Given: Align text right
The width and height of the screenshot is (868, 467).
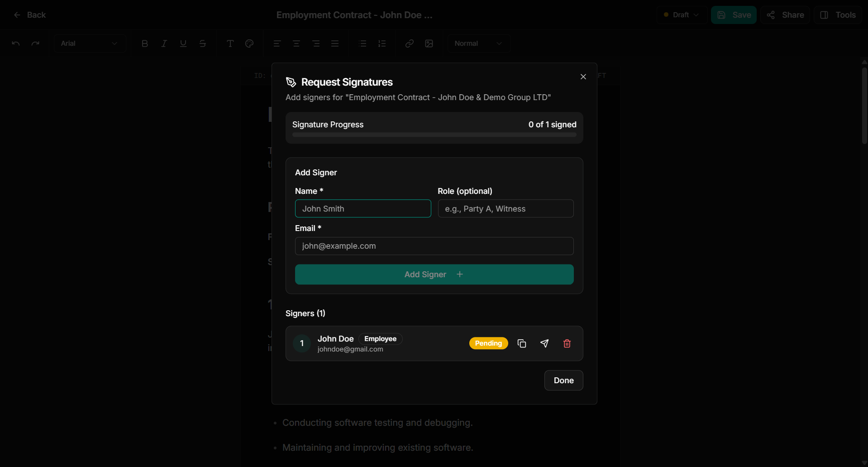Looking at the screenshot, I should click(316, 43).
